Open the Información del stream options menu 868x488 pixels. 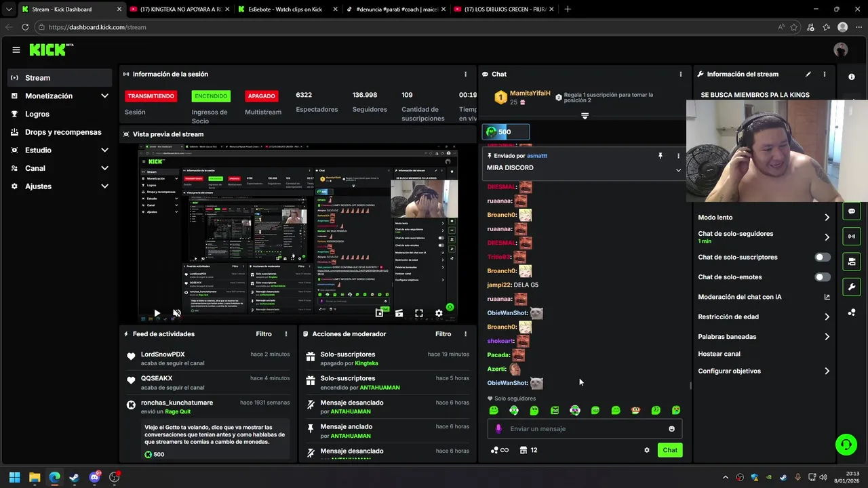[825, 74]
